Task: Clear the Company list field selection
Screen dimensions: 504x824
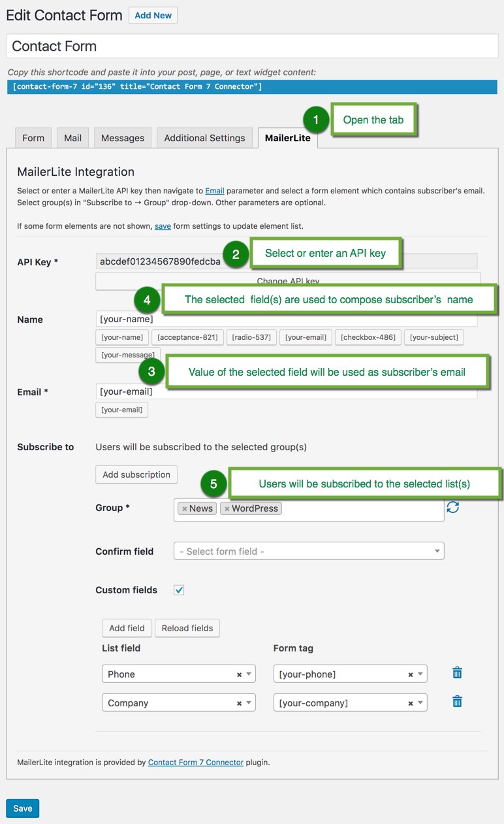Action: 239,703
